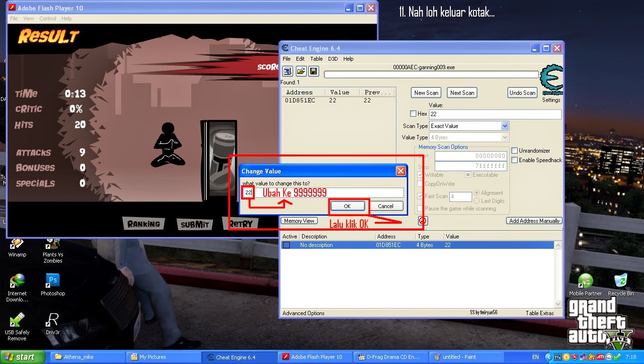The height and width of the screenshot is (364, 644).
Task: Open the Scan Type dropdown
Action: pyautogui.click(x=505, y=126)
